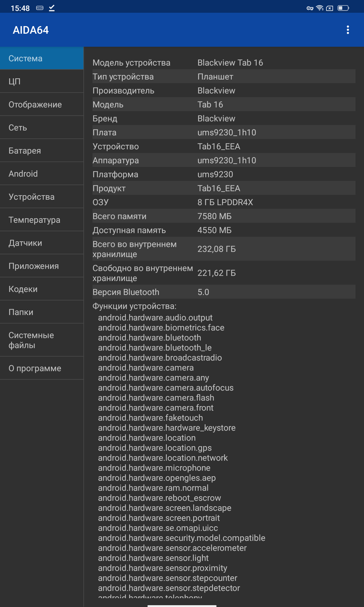The width and height of the screenshot is (364, 607).
Task: Open the О программе page
Action: (42, 368)
